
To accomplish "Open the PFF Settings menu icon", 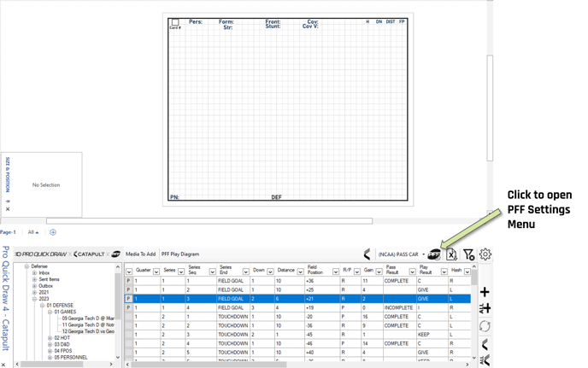I will click(434, 254).
